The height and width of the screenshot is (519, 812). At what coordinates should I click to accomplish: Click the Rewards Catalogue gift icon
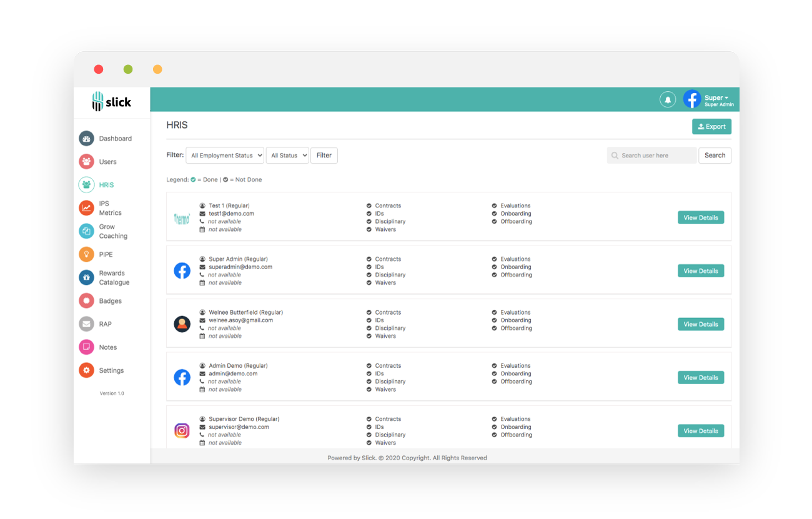86,277
